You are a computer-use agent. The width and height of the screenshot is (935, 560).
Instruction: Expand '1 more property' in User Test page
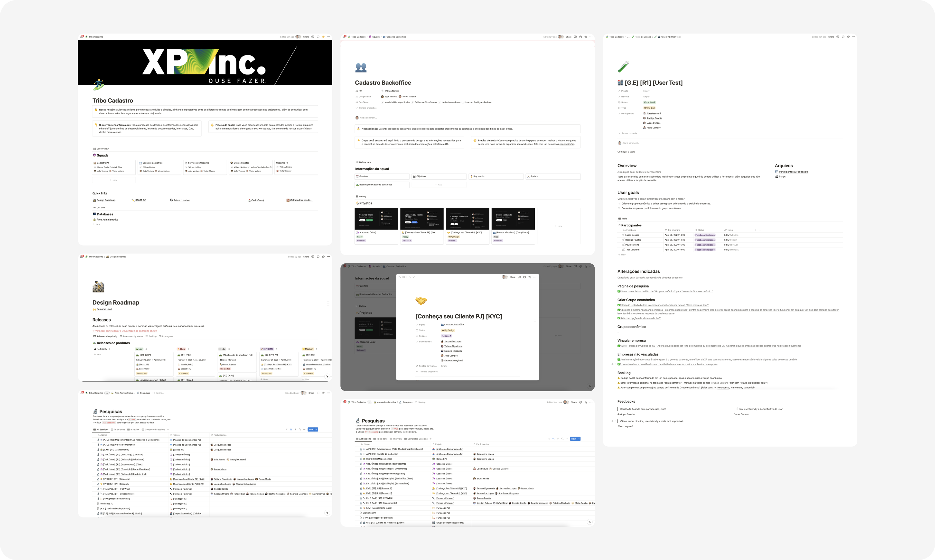pos(627,133)
